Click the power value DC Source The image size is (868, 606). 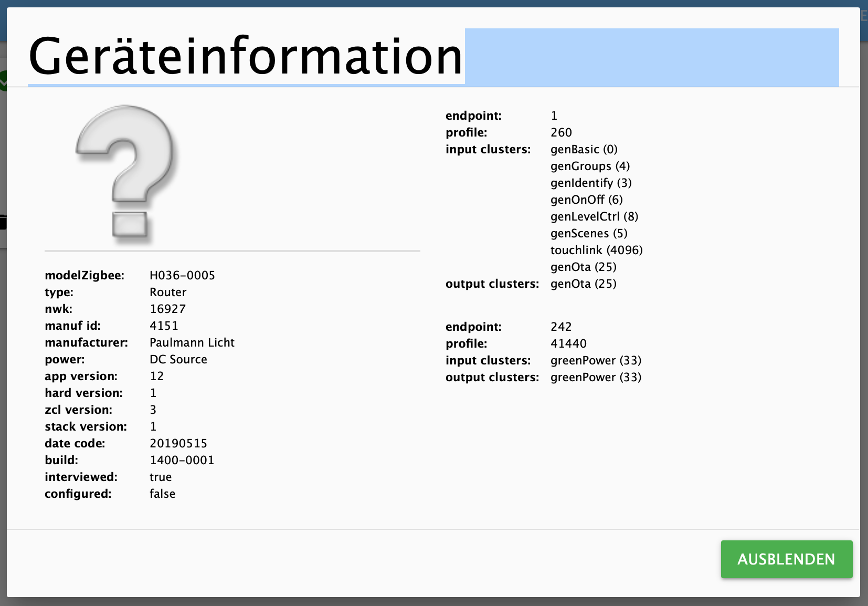click(x=178, y=359)
